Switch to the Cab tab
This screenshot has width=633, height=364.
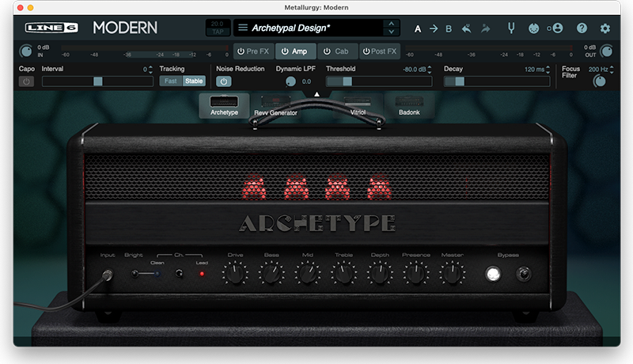pos(336,51)
